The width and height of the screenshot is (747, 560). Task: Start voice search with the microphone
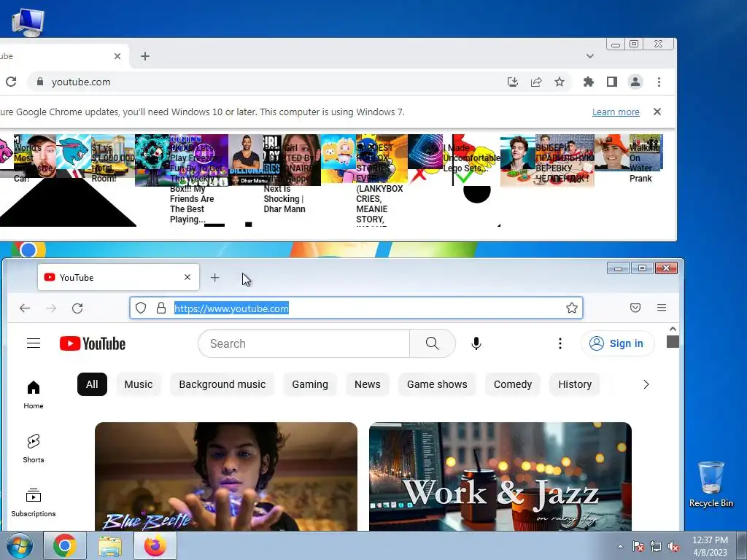click(x=476, y=343)
